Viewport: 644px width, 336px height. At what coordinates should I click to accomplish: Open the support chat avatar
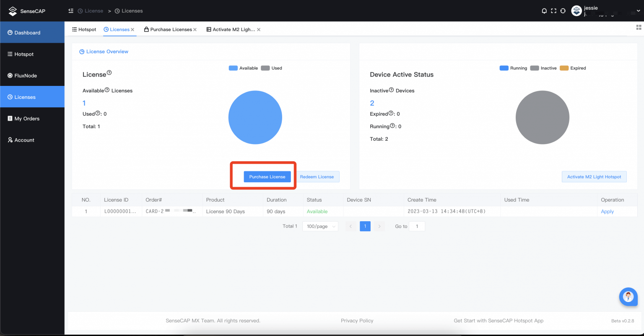(x=628, y=297)
